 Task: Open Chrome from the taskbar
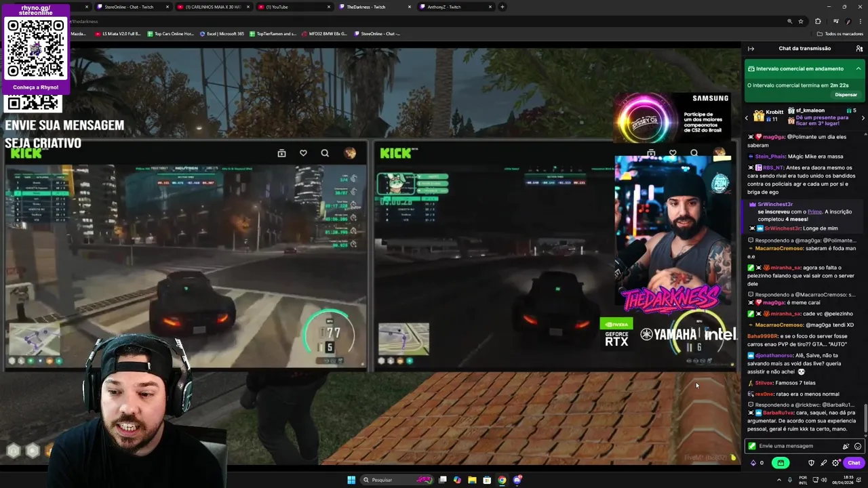click(x=502, y=480)
